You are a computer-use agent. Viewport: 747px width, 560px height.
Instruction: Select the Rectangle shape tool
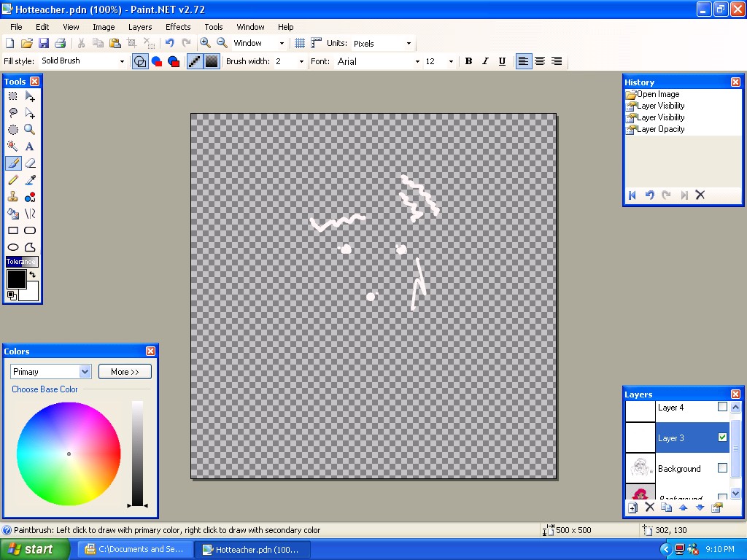[x=13, y=230]
